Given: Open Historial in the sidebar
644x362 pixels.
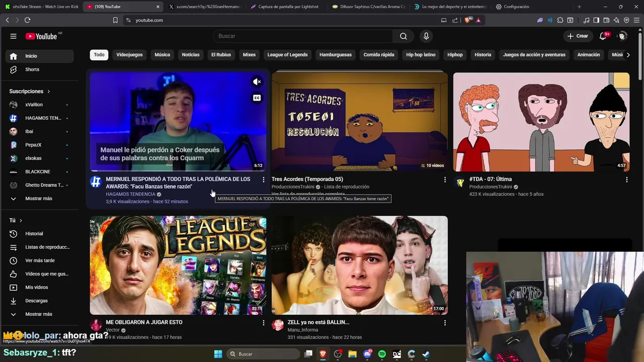Looking at the screenshot, I should [x=39, y=234].
